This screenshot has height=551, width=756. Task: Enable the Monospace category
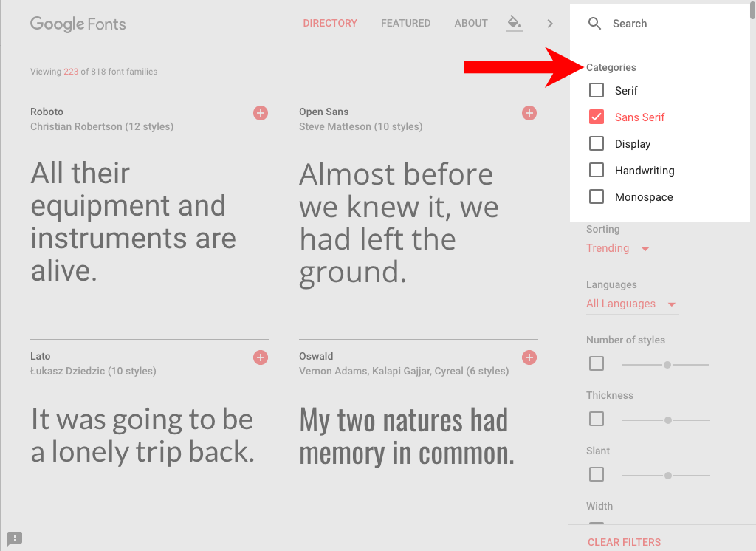(x=597, y=196)
